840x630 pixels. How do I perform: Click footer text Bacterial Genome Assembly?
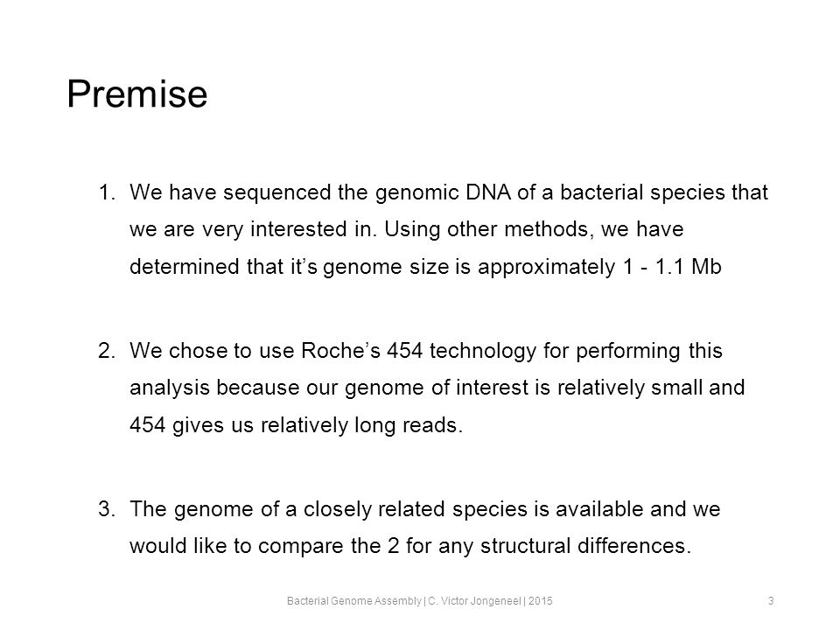pos(354,601)
